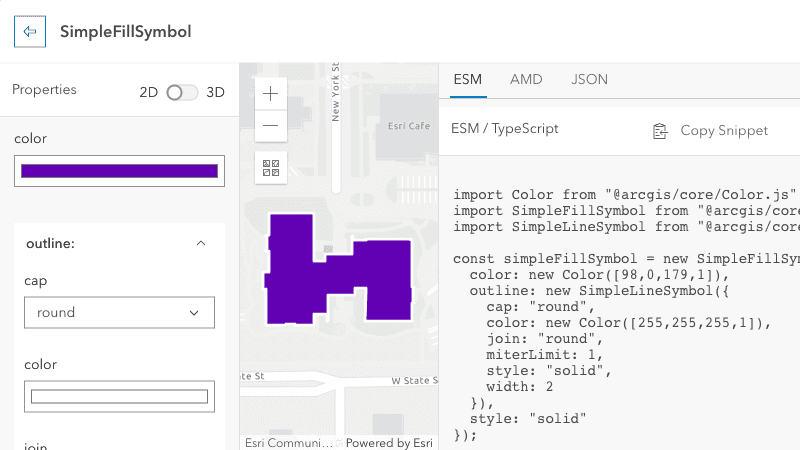Zoom out on the map
Viewport: 800px width, 450px height.
(271, 126)
